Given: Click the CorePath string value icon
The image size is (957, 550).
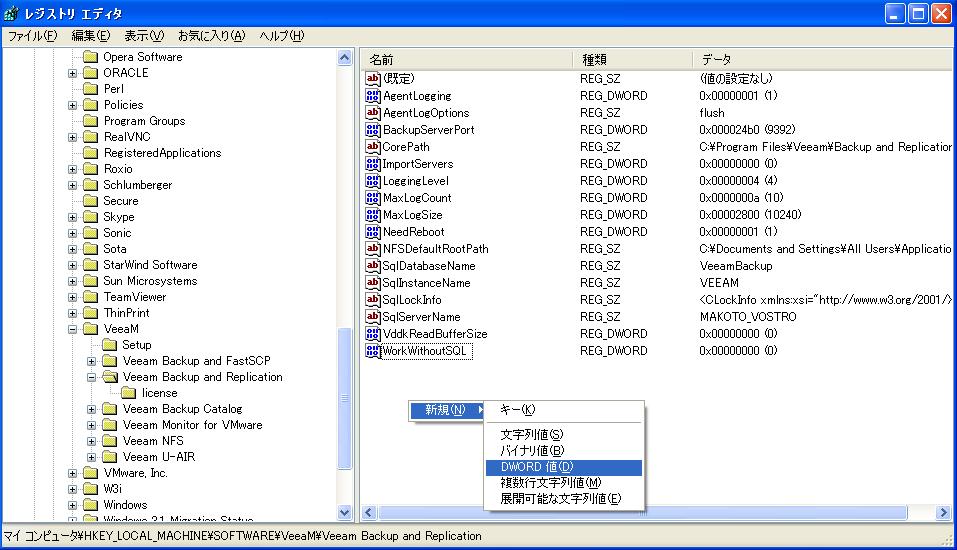Looking at the screenshot, I should (372, 147).
